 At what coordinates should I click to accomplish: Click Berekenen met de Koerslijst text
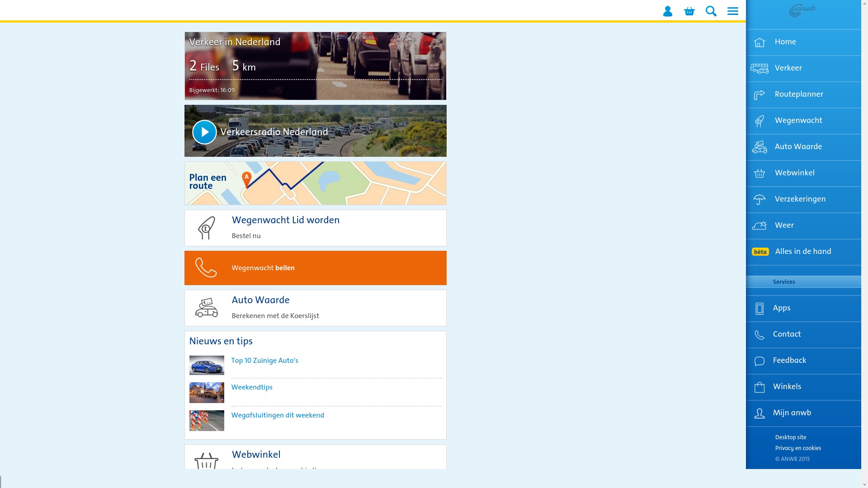click(275, 316)
